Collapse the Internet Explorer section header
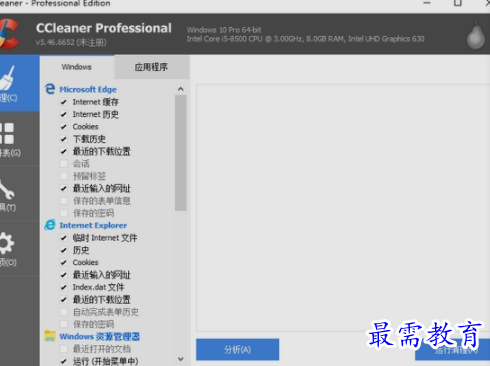The image size is (490, 366). (93, 225)
